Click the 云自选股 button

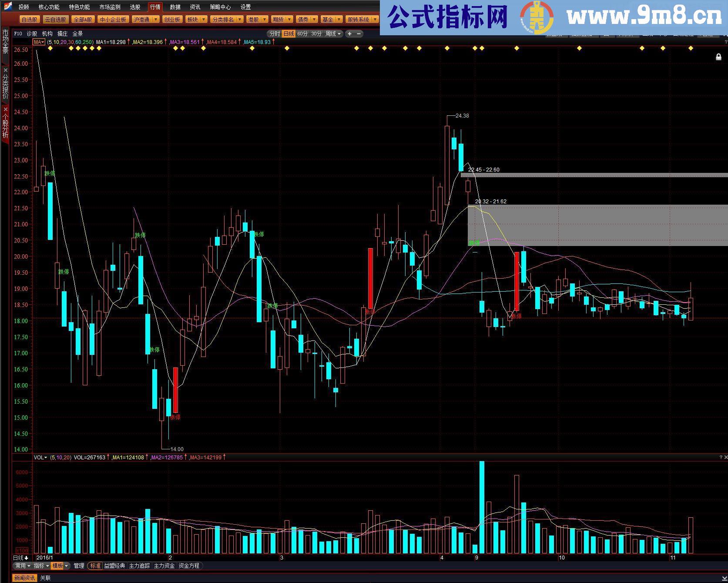55,20
